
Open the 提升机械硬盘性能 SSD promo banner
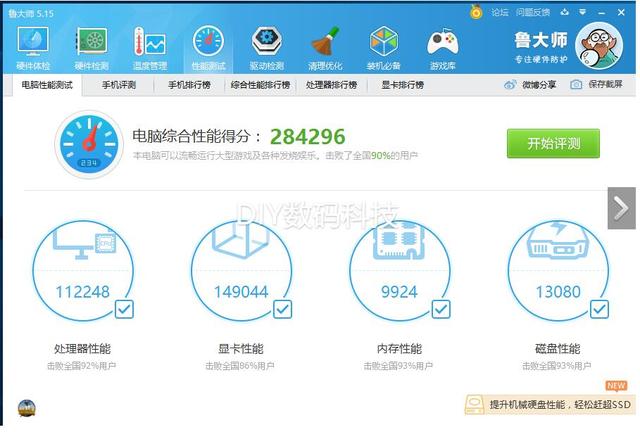(x=549, y=404)
